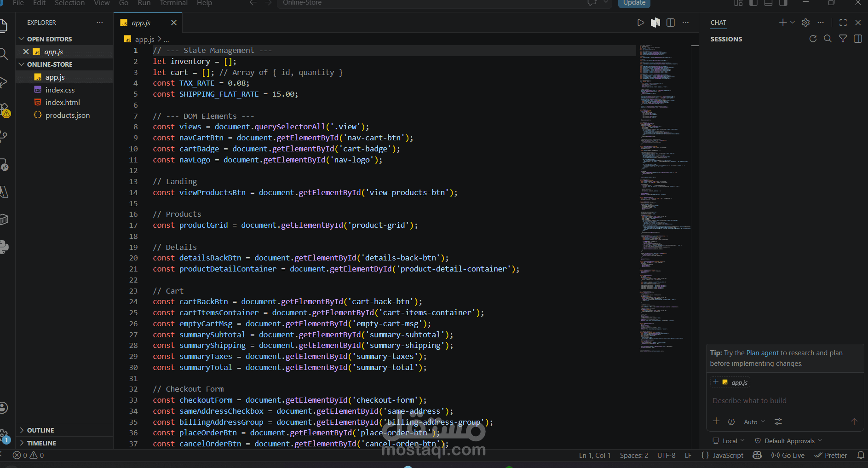Toggle the primary side bar layout button
The width and height of the screenshot is (868, 468).
point(753,3)
